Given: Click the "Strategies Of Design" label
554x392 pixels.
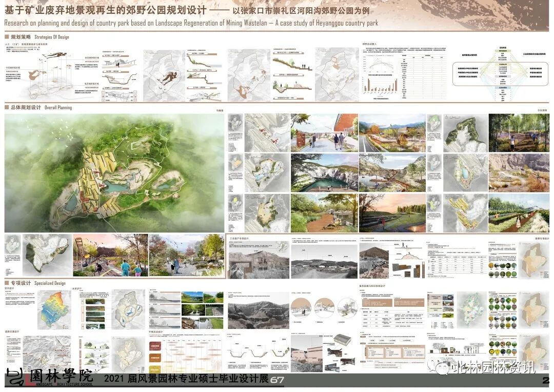Looking at the screenshot, I should click(52, 37).
